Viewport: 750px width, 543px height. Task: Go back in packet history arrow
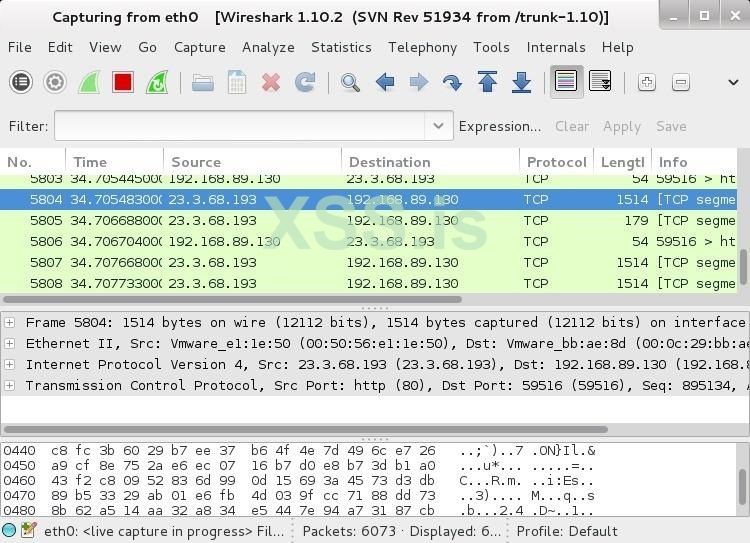[385, 82]
